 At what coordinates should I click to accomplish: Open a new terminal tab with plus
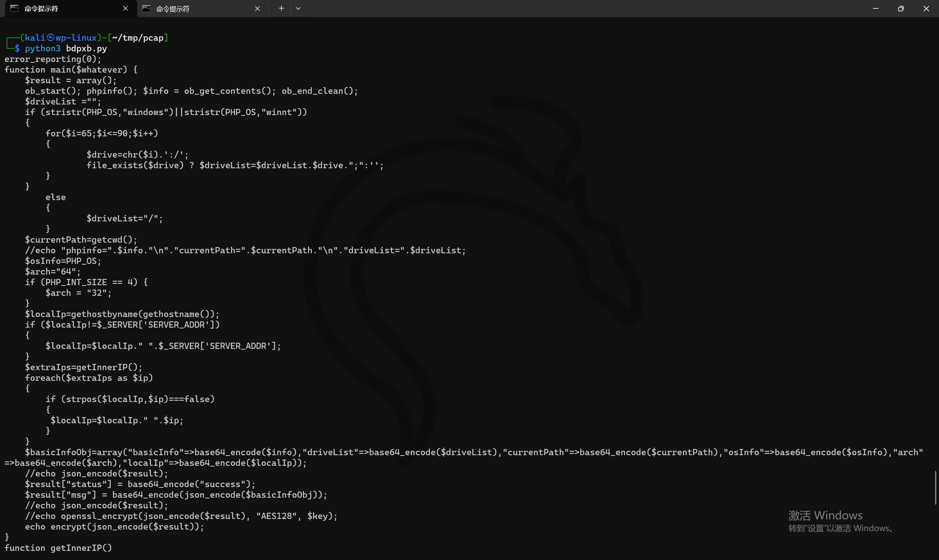(281, 8)
